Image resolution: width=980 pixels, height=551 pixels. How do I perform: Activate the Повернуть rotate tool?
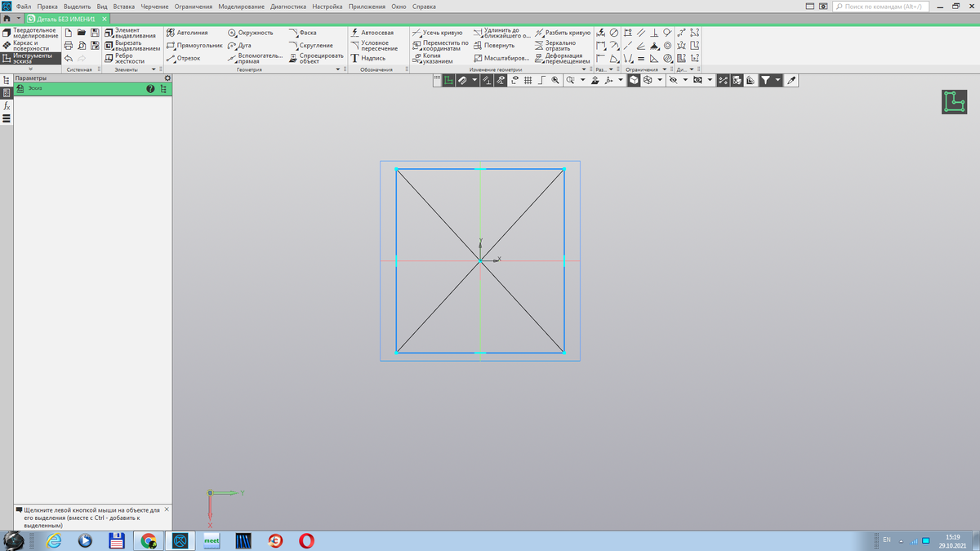pyautogui.click(x=494, y=46)
